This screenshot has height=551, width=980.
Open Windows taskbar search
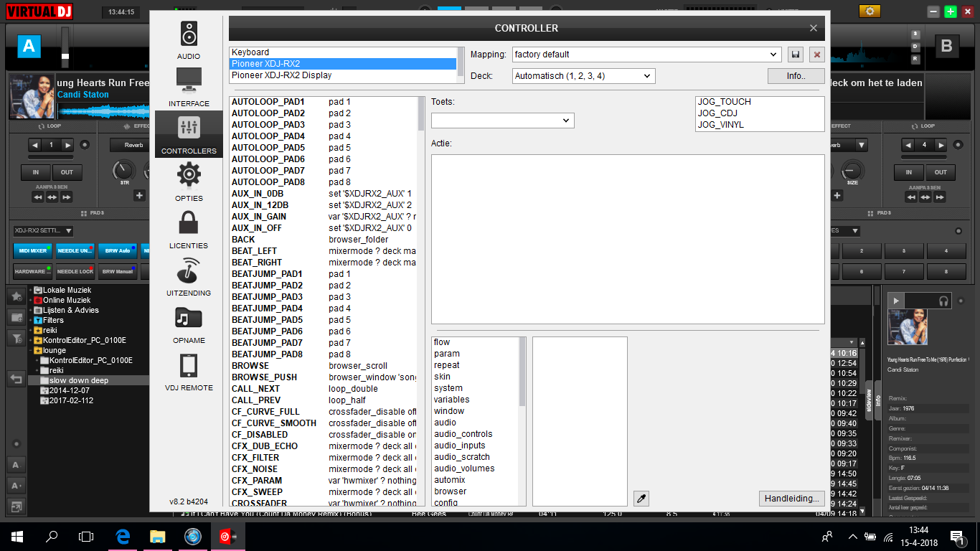point(52,536)
